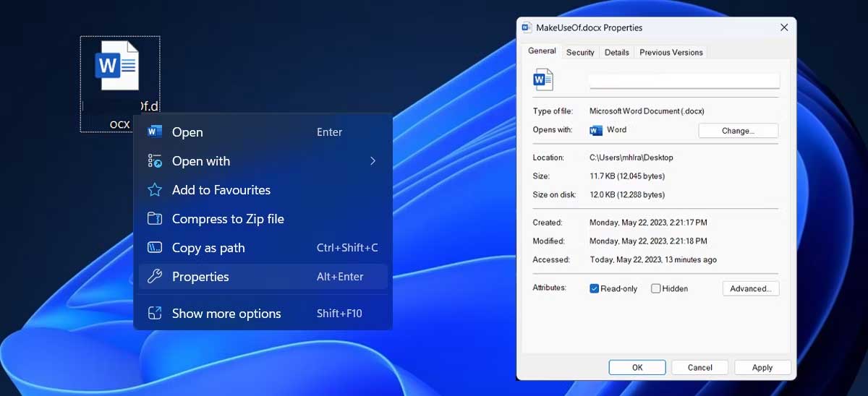
Task: Click the file name text field
Action: tap(684, 80)
